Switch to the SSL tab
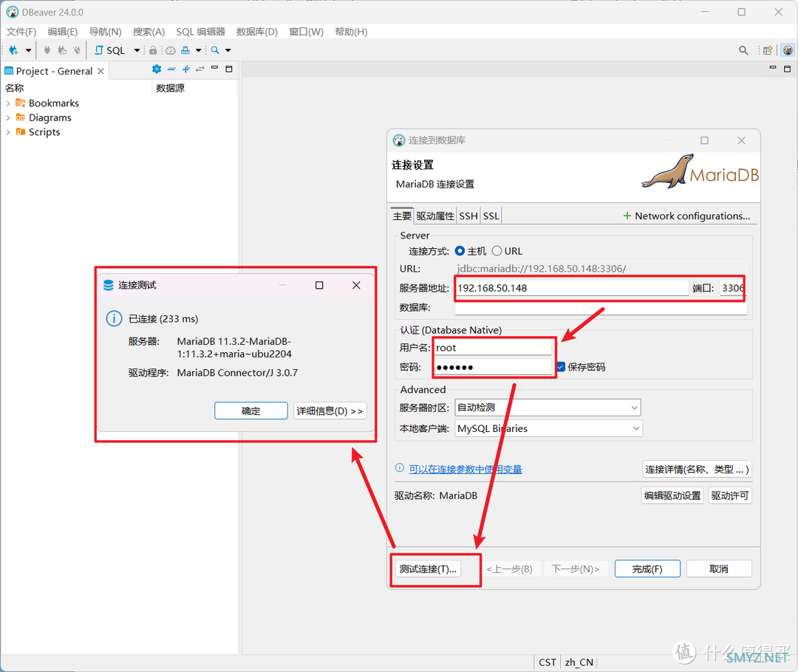 coord(491,216)
